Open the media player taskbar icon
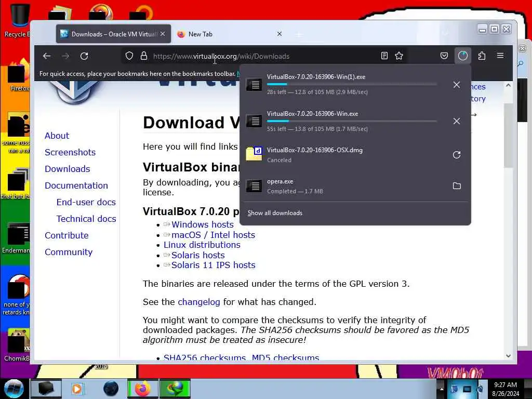Screen dimensions: 532x399 click(x=77, y=389)
